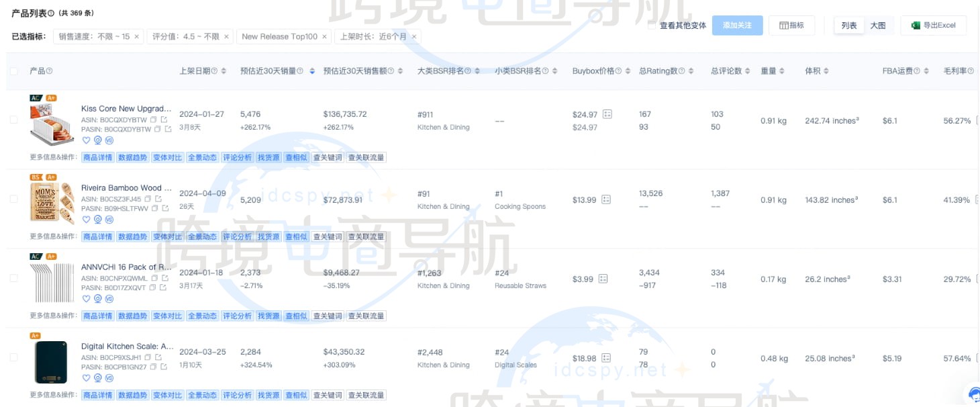Screen dimensions: 980x407
Task: Check the select-all checkbox in table header
Action: click(13, 71)
